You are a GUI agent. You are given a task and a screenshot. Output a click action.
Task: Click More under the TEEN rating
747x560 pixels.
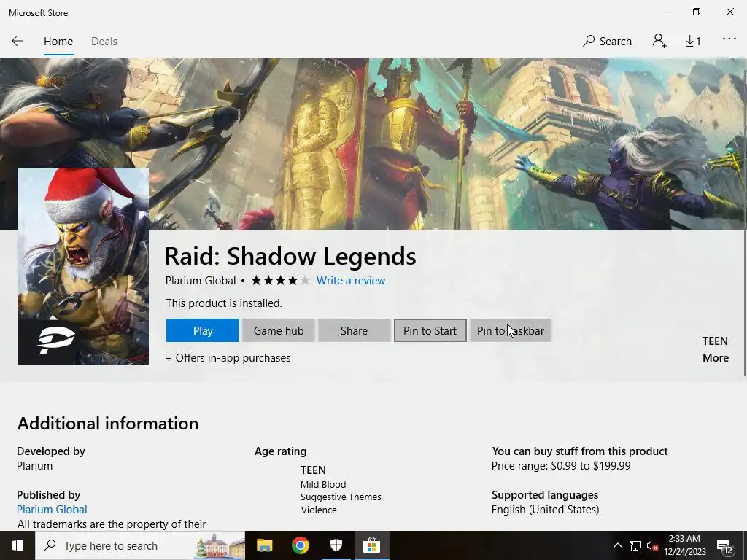[x=716, y=358]
